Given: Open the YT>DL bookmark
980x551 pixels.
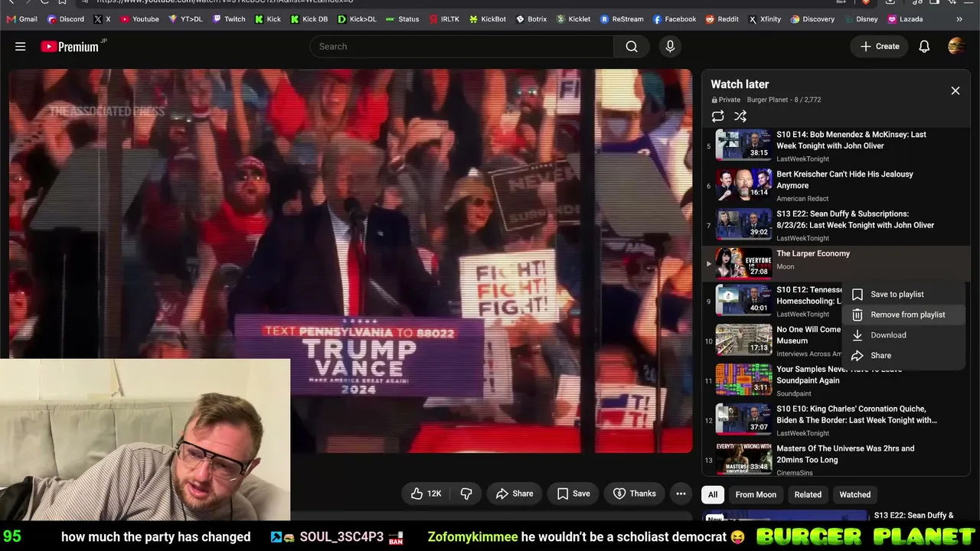Looking at the screenshot, I should click(x=185, y=19).
